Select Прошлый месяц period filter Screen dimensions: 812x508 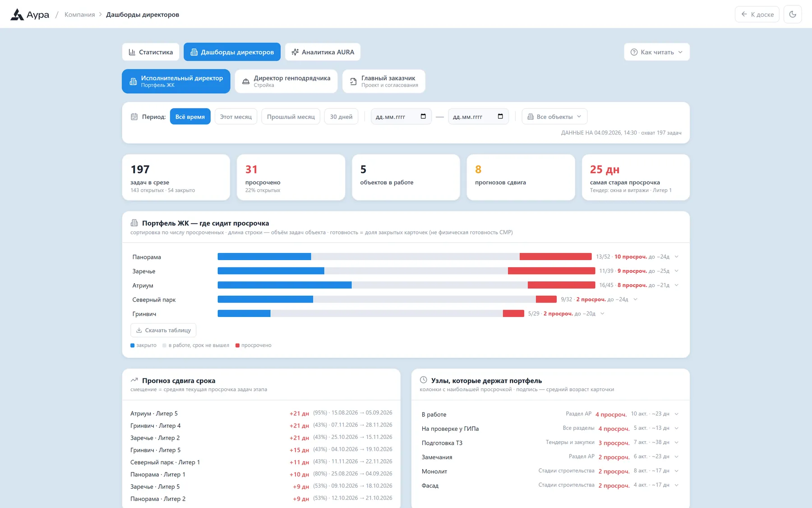tap(291, 117)
